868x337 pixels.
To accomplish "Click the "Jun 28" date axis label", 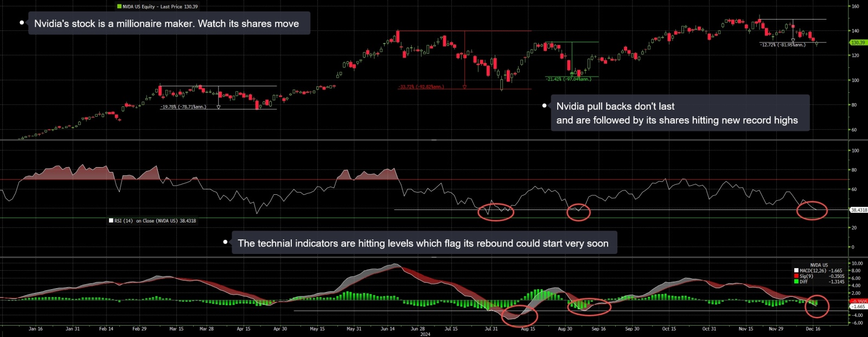I will 418,329.
